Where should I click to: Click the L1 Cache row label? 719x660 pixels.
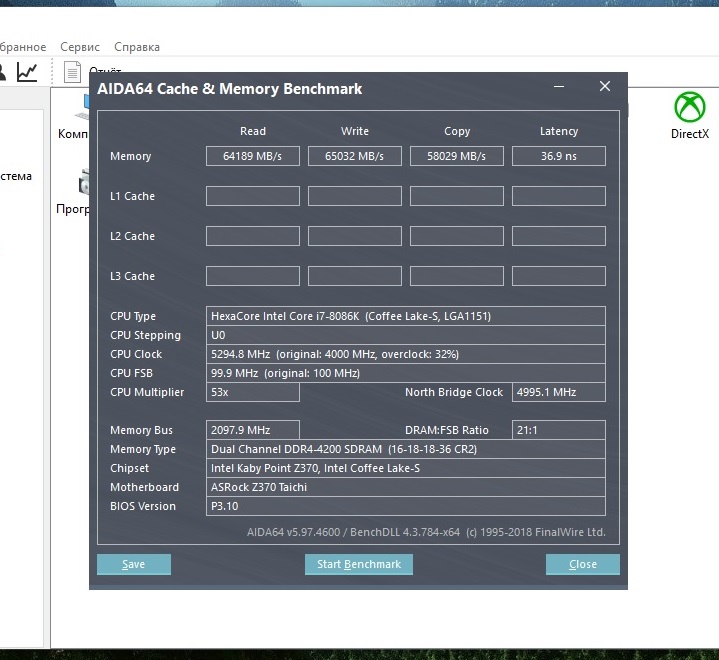pos(132,196)
